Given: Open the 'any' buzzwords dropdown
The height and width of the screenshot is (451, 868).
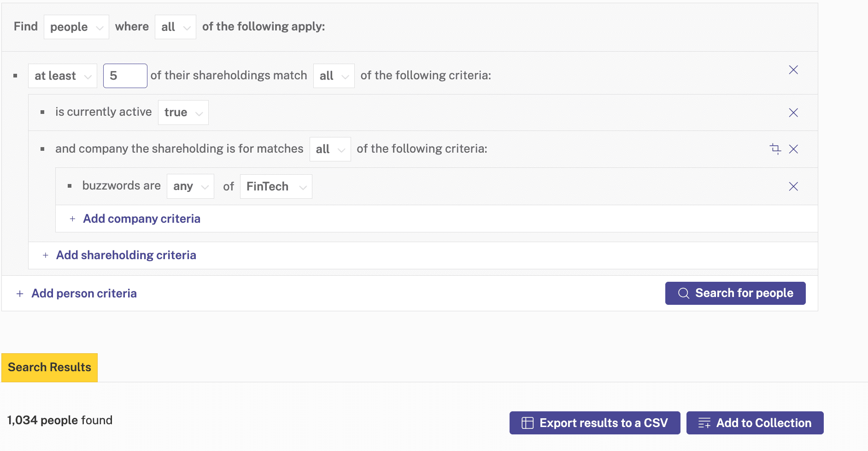Looking at the screenshot, I should point(190,186).
